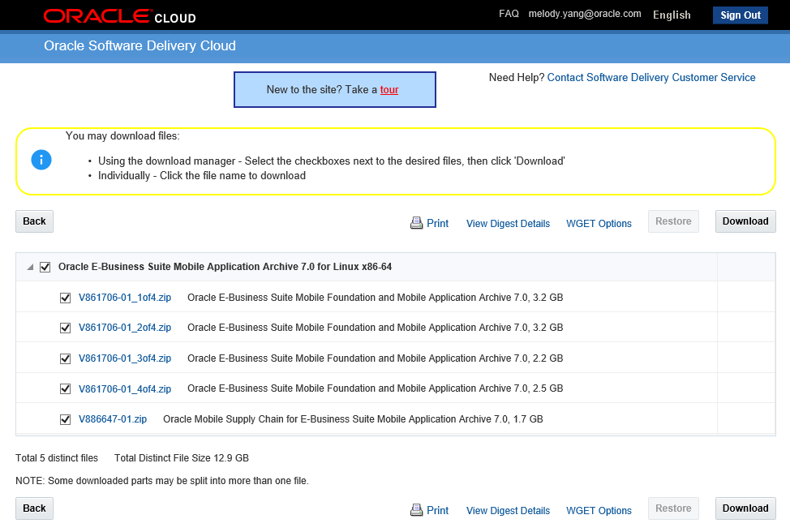Download file V886647-01.zip
This screenshot has height=532, width=790.
click(x=113, y=419)
